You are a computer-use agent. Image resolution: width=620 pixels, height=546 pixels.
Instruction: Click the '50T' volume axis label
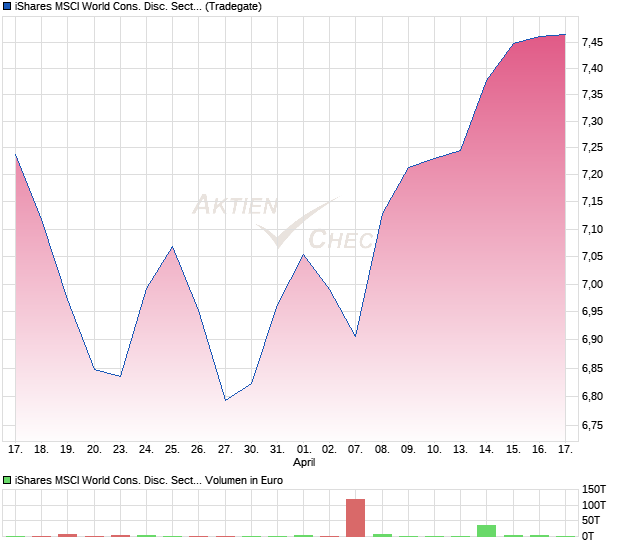tap(591, 520)
